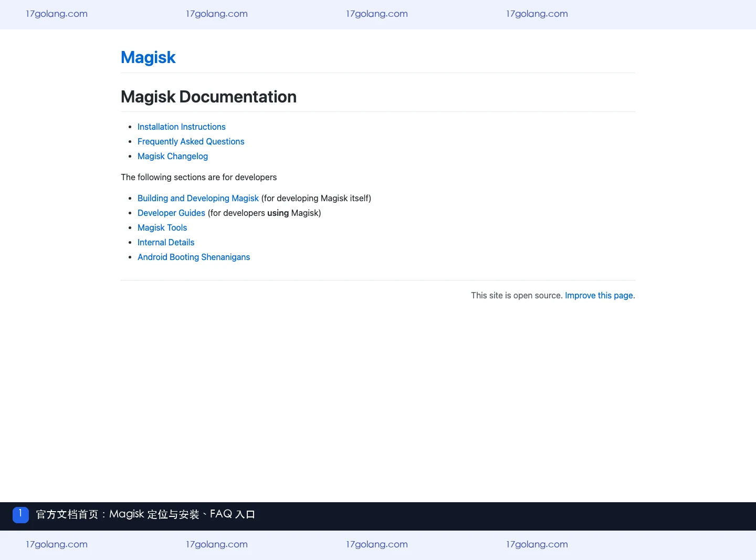Open Magisk Changelog link
Image resolution: width=756 pixels, height=560 pixels.
(x=173, y=156)
